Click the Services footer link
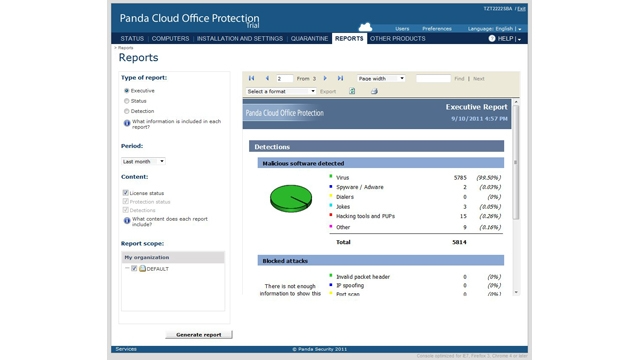This screenshot has width=640, height=360. click(x=126, y=349)
